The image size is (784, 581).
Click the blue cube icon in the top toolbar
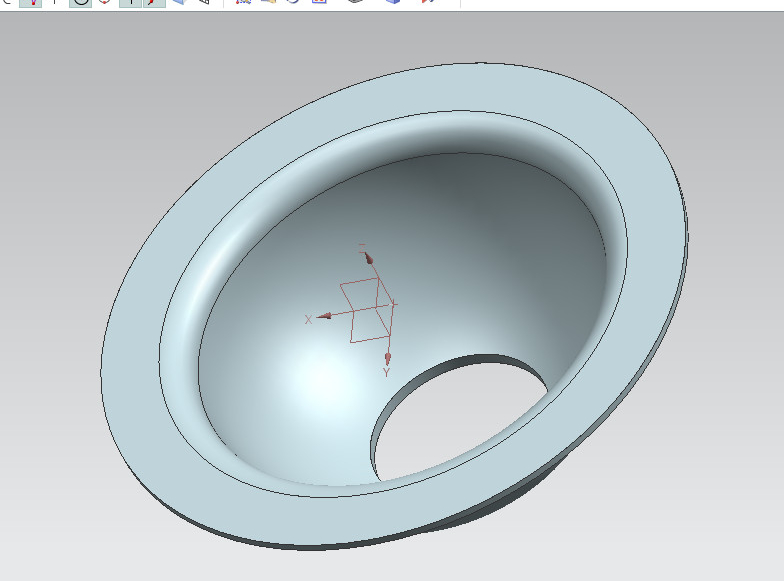pyautogui.click(x=393, y=3)
